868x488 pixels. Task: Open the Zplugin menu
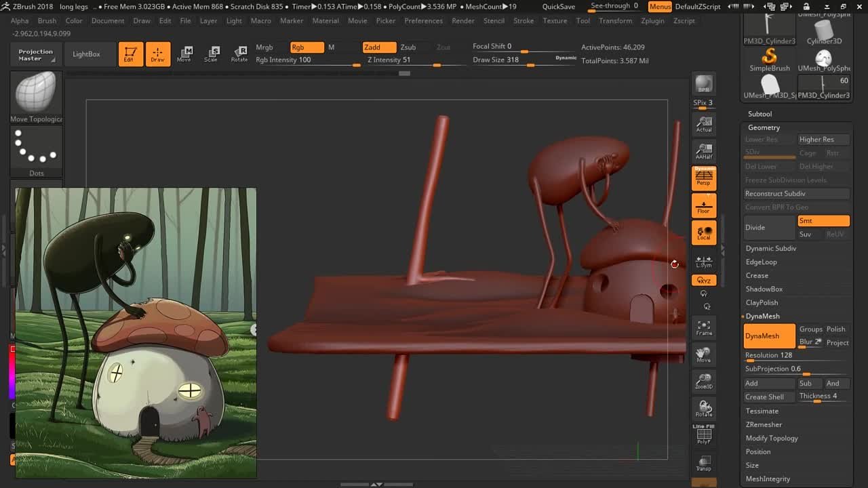click(x=652, y=21)
